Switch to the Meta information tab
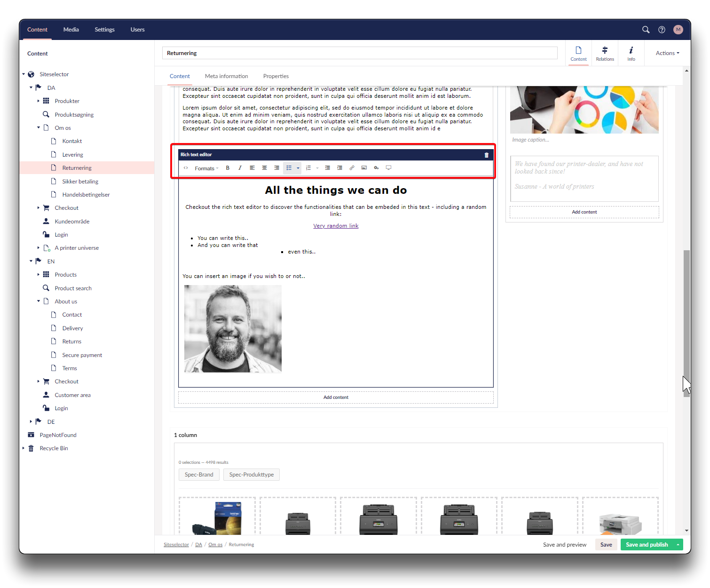 (x=226, y=76)
